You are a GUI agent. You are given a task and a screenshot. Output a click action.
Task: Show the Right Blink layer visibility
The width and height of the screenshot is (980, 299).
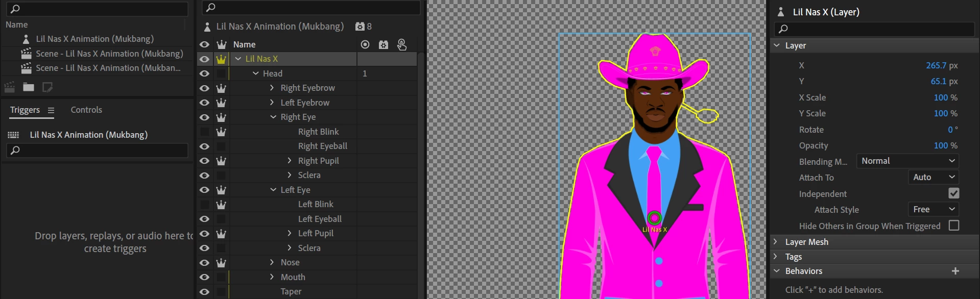pyautogui.click(x=204, y=132)
